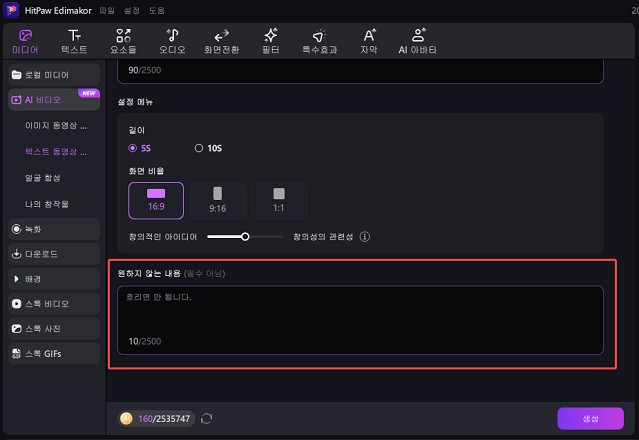
Task: Choose the 9:16 aspect ratio
Action: pos(218,201)
